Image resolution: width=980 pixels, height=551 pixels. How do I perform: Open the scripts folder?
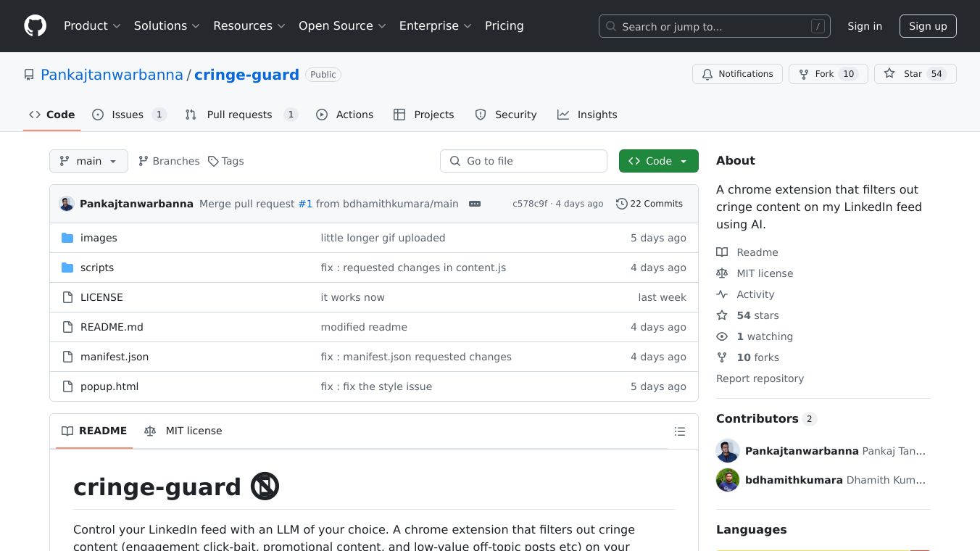click(97, 268)
